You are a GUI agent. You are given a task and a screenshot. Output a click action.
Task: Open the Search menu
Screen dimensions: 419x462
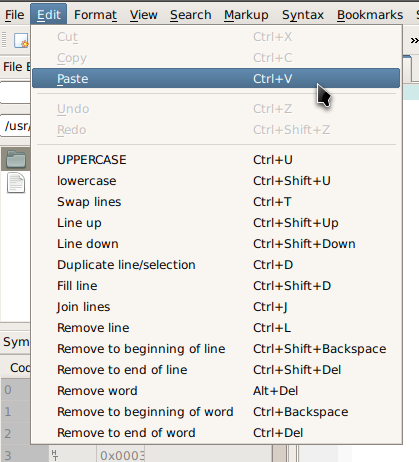191,15
